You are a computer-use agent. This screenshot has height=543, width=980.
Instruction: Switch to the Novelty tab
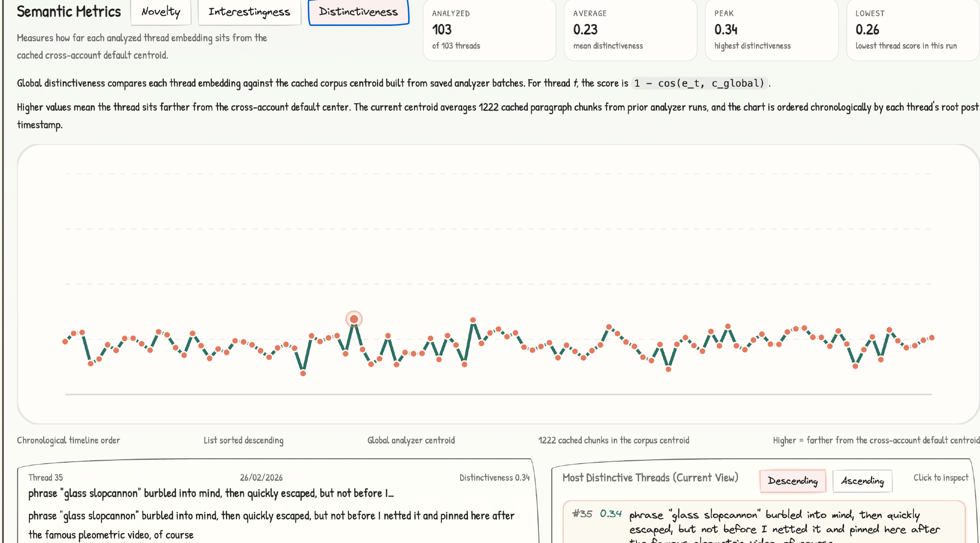tap(161, 12)
